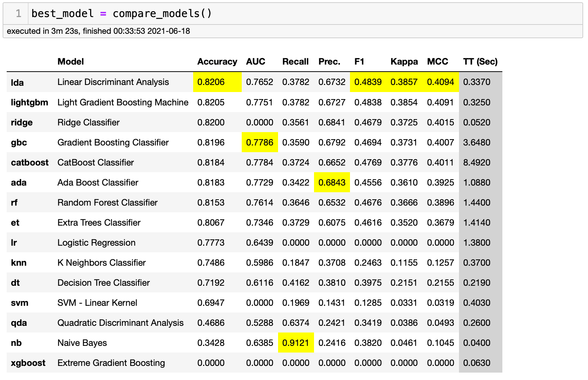This screenshot has width=588, height=380.
Task: Click the Prec. column header
Action: click(329, 62)
